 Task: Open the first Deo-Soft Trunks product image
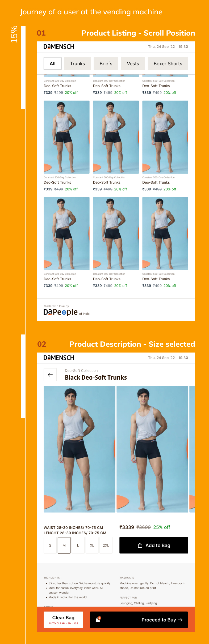(x=66, y=137)
